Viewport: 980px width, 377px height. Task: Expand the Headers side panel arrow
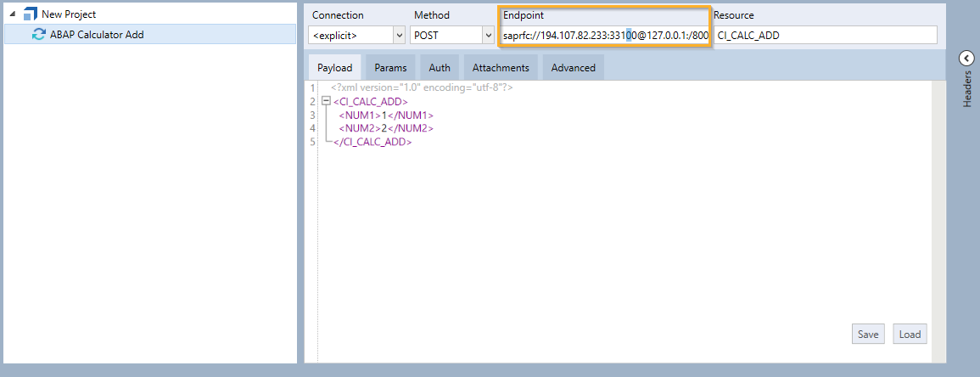966,59
